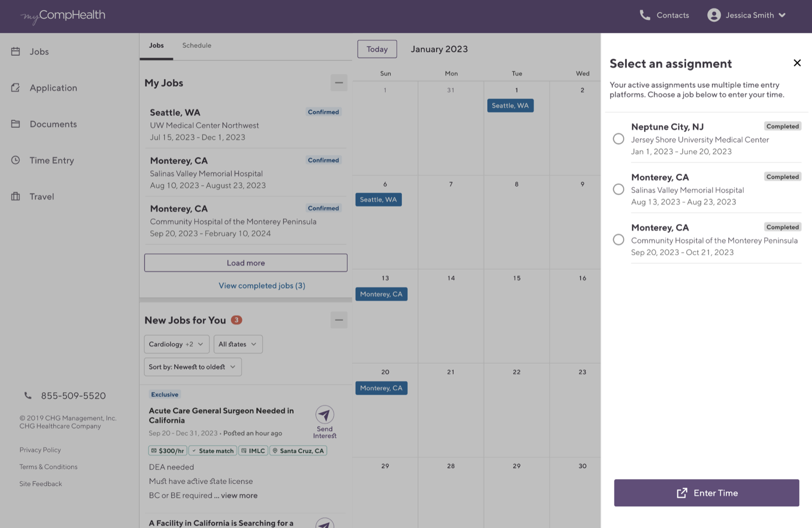Image resolution: width=812 pixels, height=528 pixels.
Task: Open View completed jobs (3) link
Action: point(262,286)
